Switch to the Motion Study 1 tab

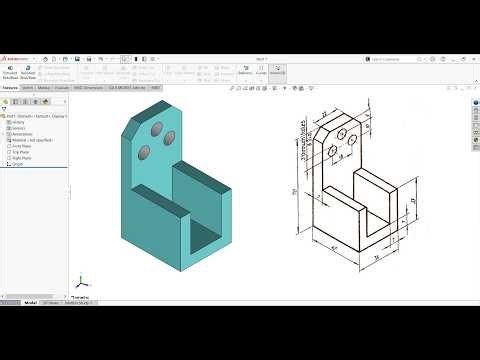(79, 303)
